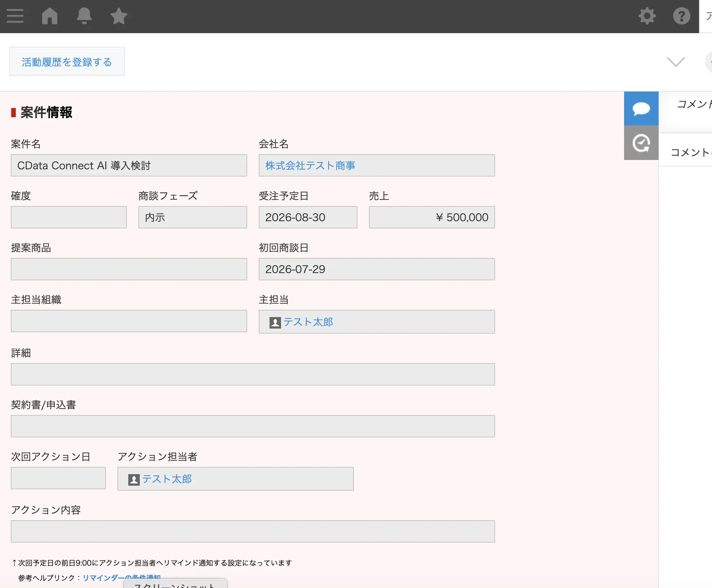Click user icon beside 主担当 テスト太郎
This screenshot has width=712, height=588.
click(x=275, y=322)
